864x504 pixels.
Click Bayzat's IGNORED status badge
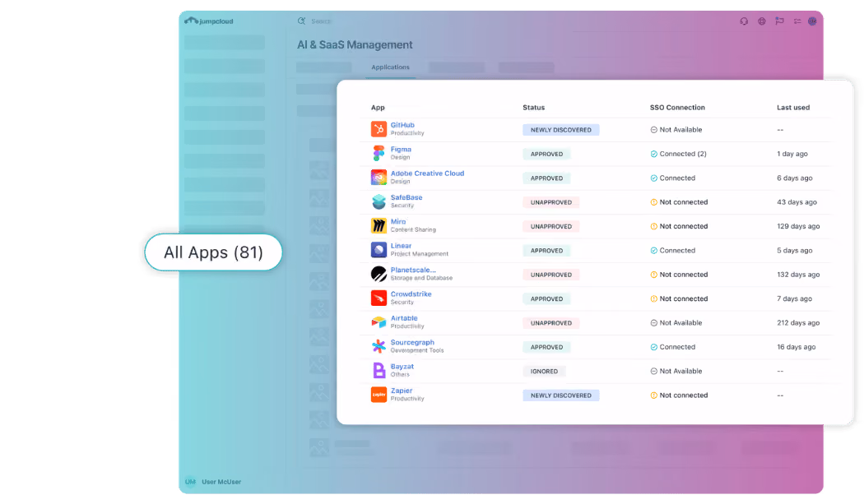pos(544,372)
